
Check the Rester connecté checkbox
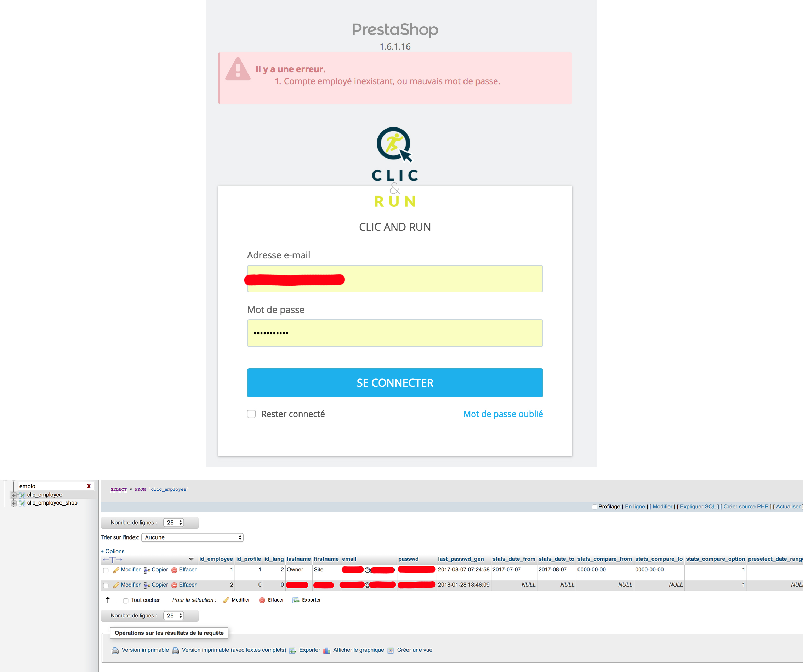click(x=251, y=414)
